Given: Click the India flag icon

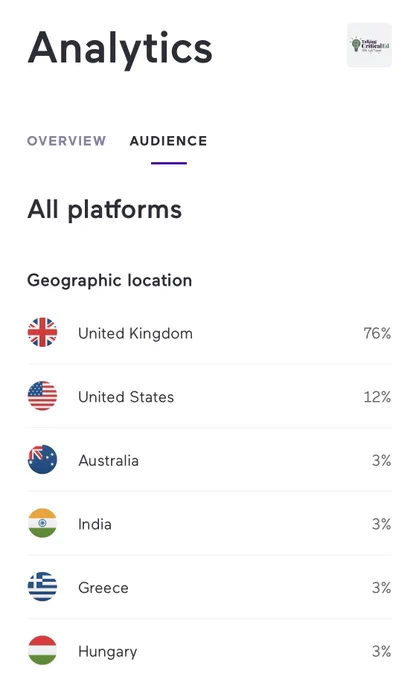Looking at the screenshot, I should [43, 523].
